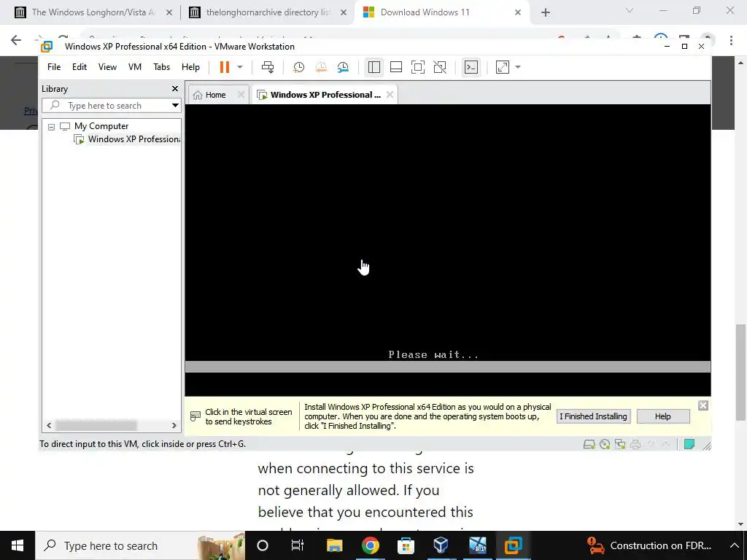The image size is (747, 560).
Task: Click the Library horizontal scrollbar thumb
Action: click(96, 425)
